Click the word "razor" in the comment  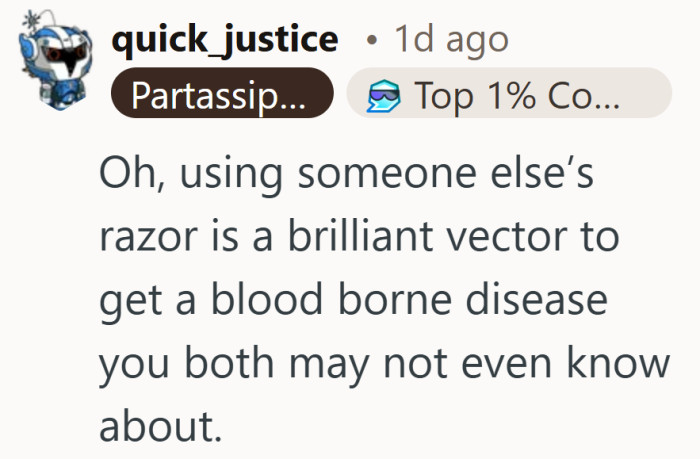click(138, 239)
